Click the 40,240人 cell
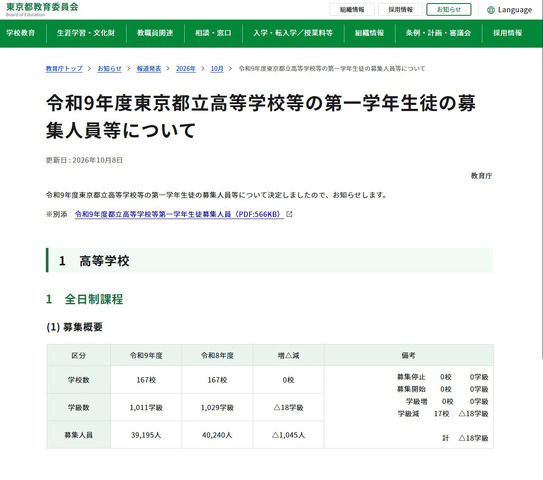 217,435
